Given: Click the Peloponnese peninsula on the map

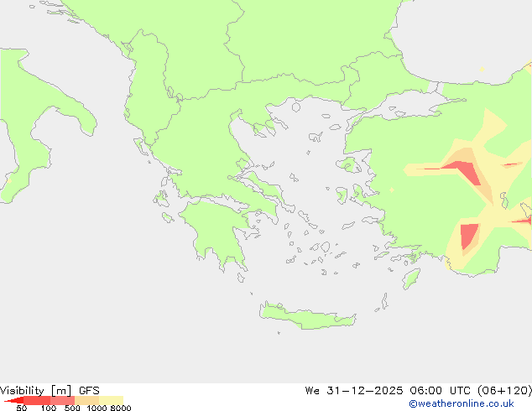Looking at the screenshot, I should coord(217,229).
